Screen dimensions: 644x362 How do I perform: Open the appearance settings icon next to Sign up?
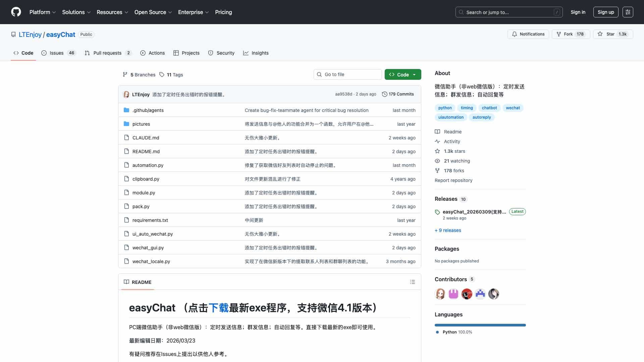click(628, 12)
